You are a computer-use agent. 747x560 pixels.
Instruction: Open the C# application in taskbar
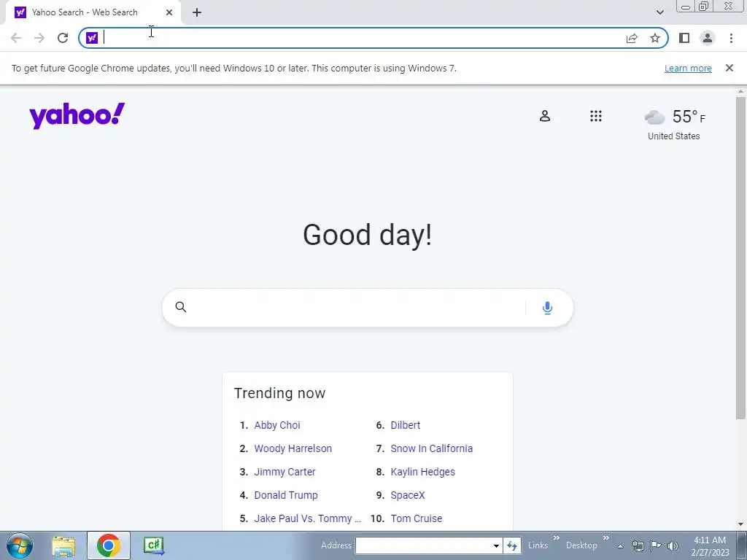point(154,545)
